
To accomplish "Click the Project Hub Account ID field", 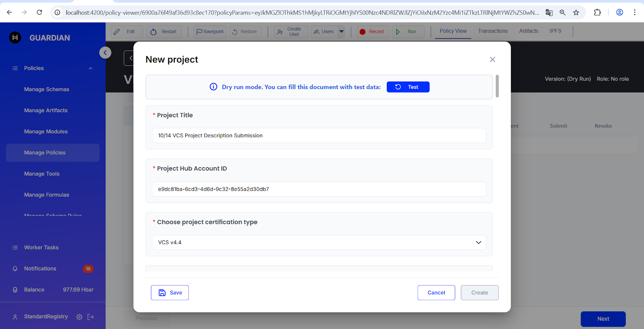I will 319,189.
